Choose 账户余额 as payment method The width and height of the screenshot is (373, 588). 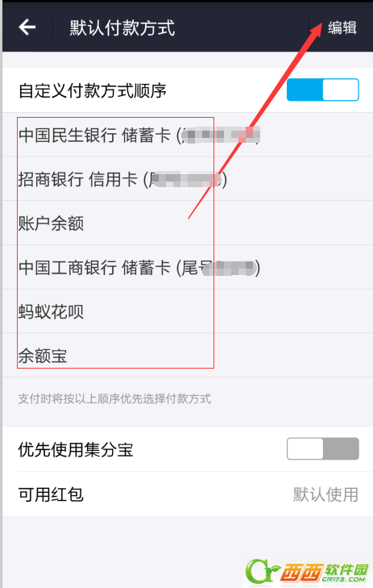coord(188,223)
